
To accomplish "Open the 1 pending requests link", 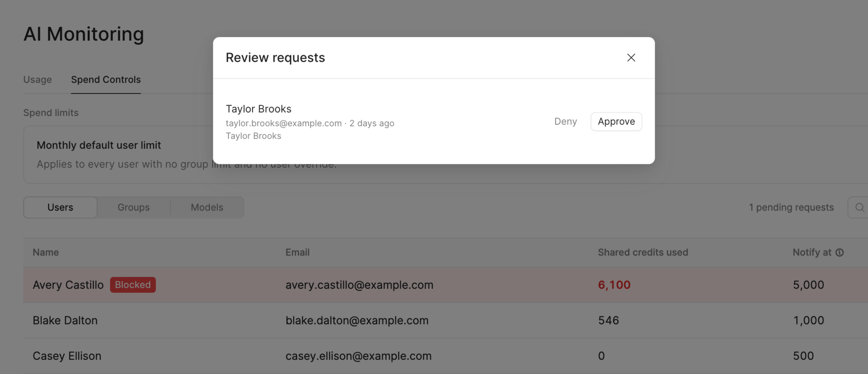I will click(x=791, y=207).
